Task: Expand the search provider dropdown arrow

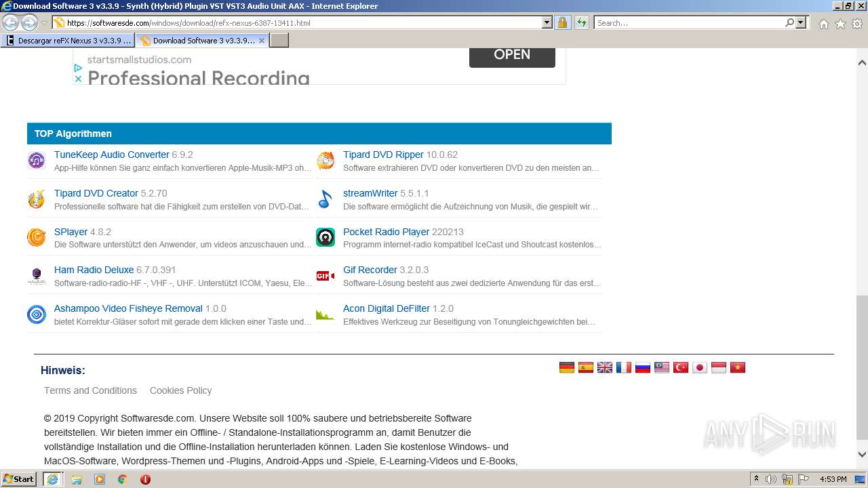Action: click(x=801, y=22)
